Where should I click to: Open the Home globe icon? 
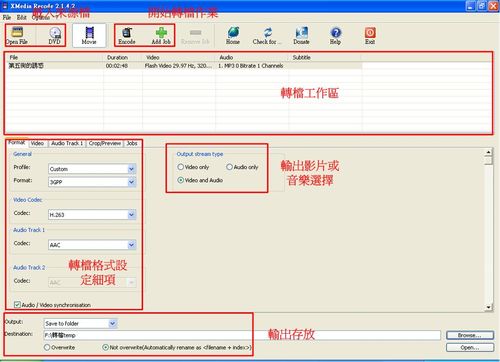point(233,35)
